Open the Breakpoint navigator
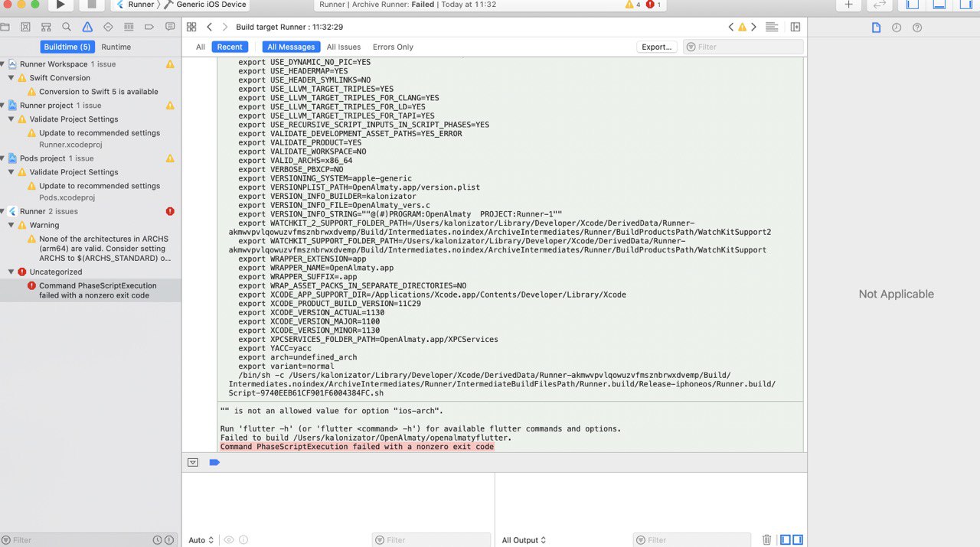The height and width of the screenshot is (547, 980). 149,27
